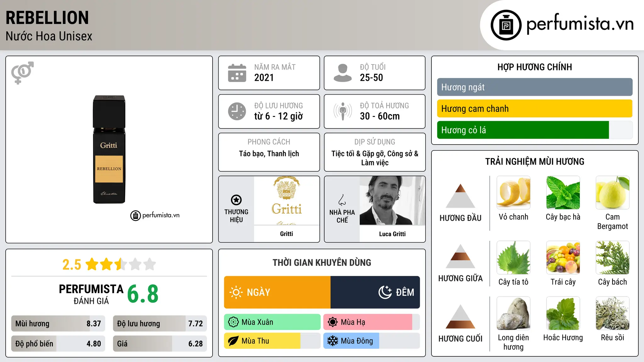Click the autumn leaf icon

(233, 341)
